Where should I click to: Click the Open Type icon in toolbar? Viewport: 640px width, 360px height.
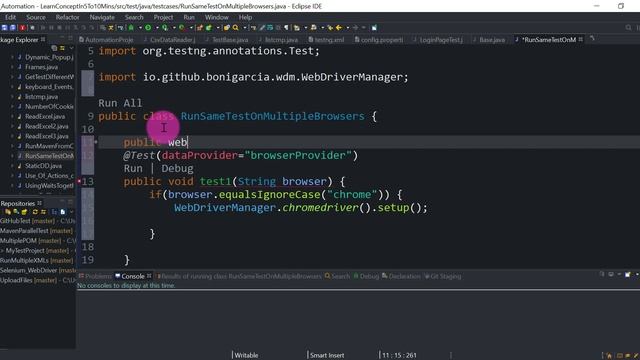coord(227,28)
